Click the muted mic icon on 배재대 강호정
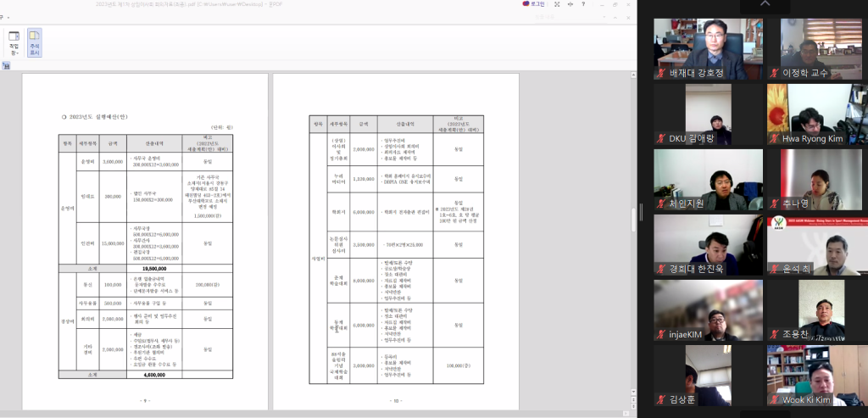 (661, 73)
